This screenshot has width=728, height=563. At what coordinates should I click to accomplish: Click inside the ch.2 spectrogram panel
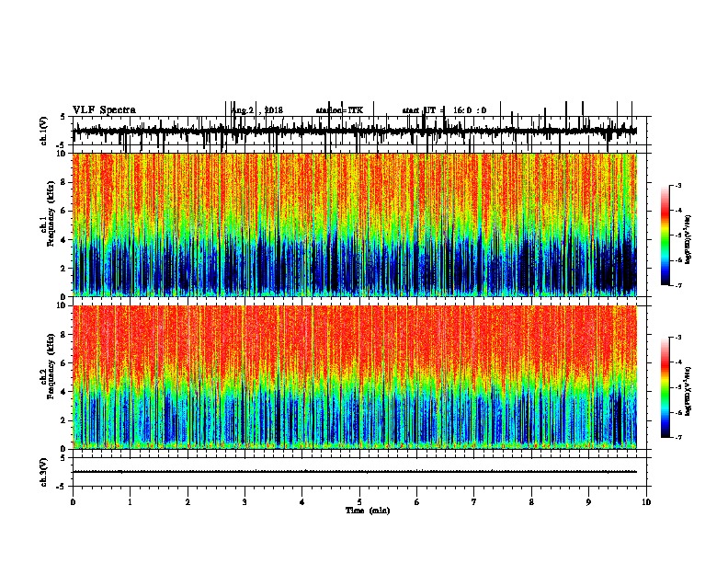tap(355, 377)
